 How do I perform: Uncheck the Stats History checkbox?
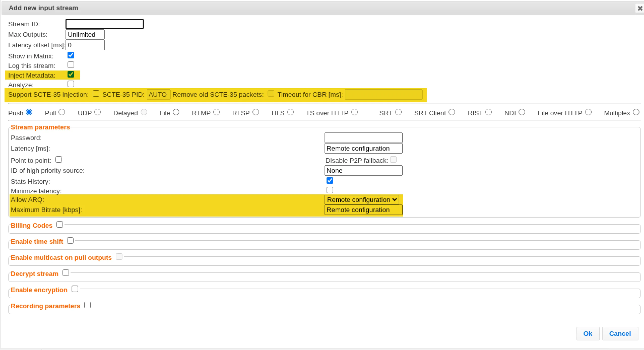[x=330, y=181]
